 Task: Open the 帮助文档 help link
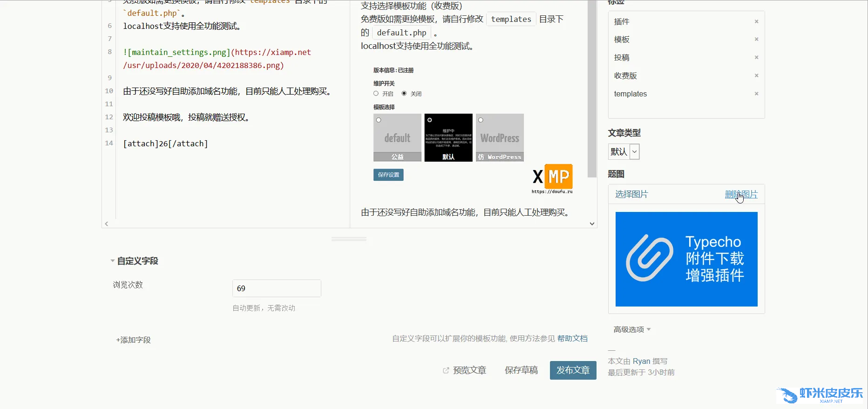click(572, 338)
